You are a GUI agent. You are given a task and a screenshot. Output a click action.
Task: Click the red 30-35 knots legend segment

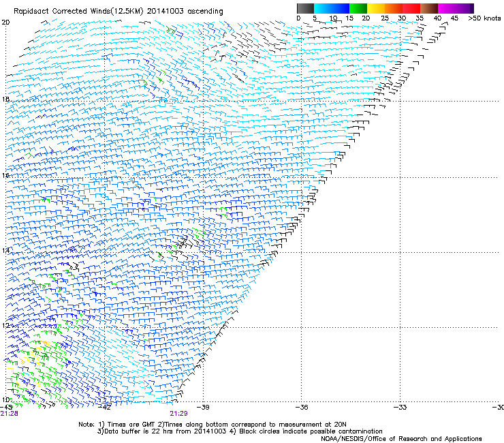click(411, 8)
